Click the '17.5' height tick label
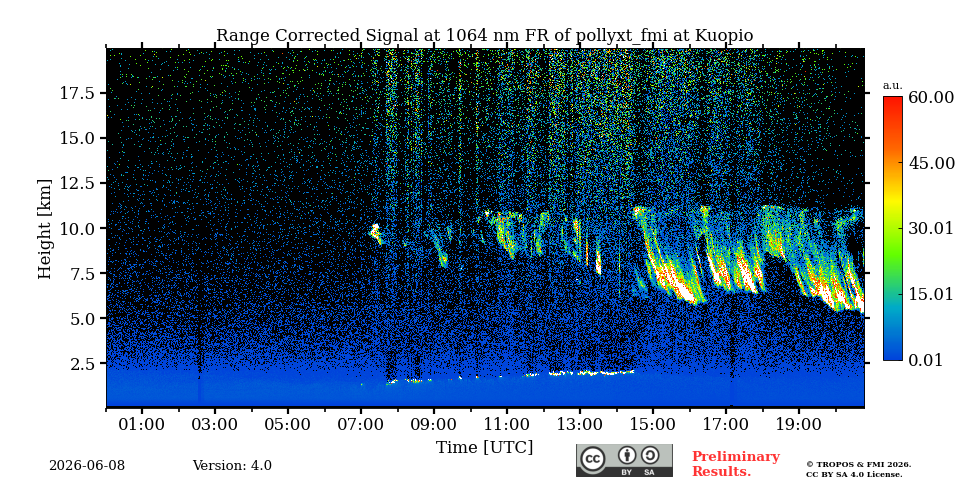Image resolution: width=960 pixels, height=480 pixels. pos(77,93)
